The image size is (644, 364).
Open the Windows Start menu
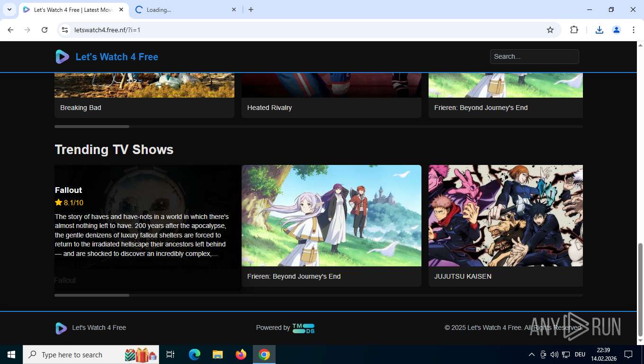pyautogui.click(x=11, y=355)
